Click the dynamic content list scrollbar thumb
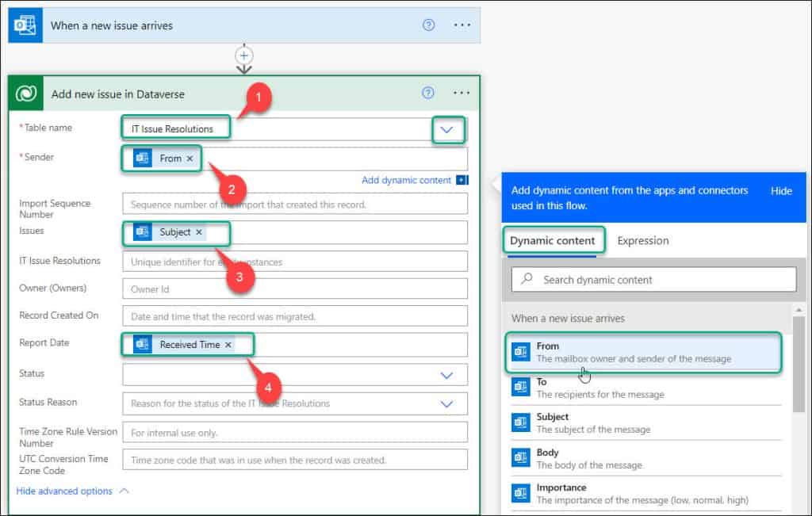 click(x=799, y=365)
